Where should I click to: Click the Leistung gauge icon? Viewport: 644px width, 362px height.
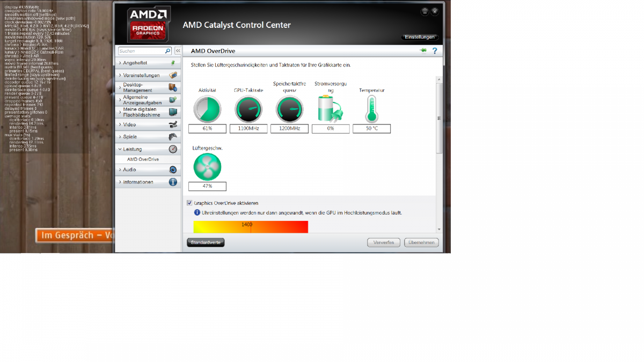173,149
